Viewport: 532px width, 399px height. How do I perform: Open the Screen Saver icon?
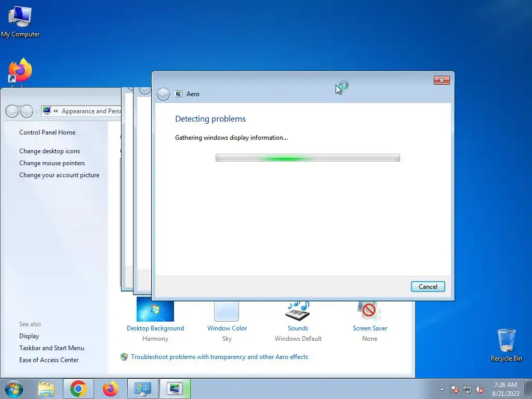(x=369, y=311)
